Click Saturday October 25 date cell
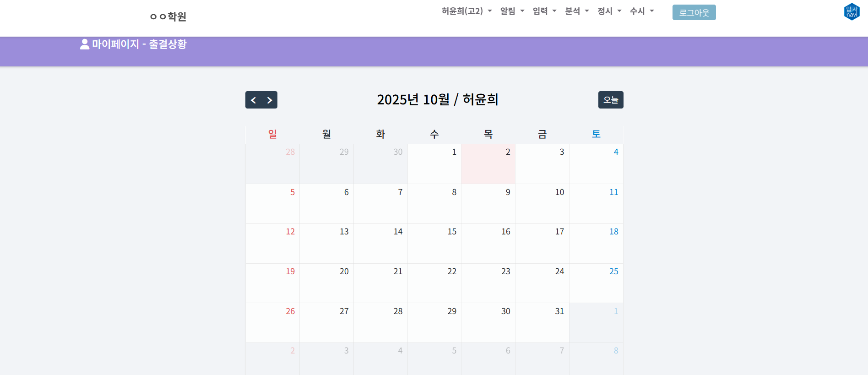This screenshot has height=375, width=868. pyautogui.click(x=596, y=283)
